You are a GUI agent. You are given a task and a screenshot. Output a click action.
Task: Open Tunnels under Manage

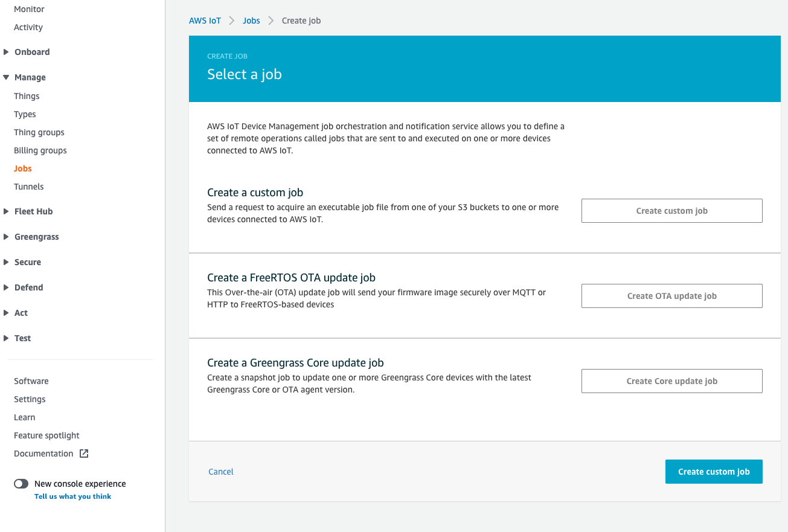[x=29, y=187]
